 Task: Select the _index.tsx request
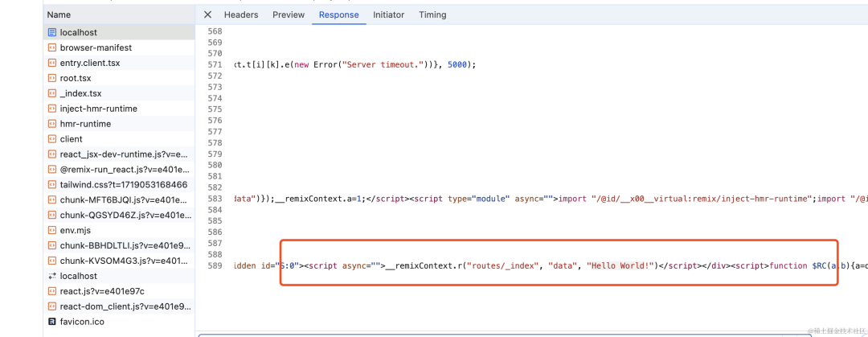point(118,93)
